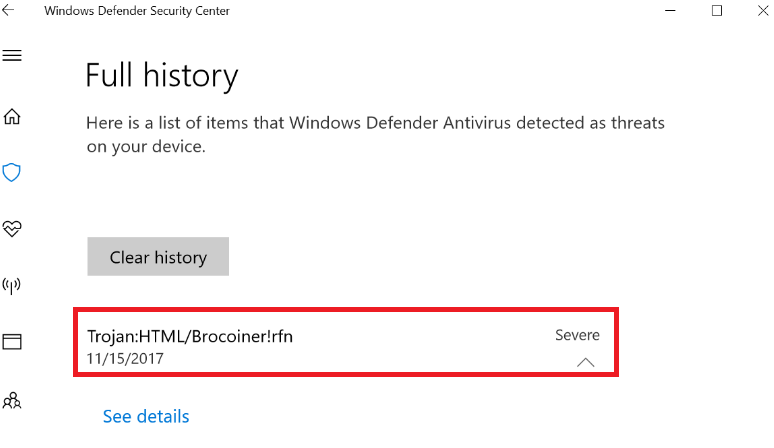Click the Severe severity label
Image resolution: width=774 pixels, height=448 pixels.
pos(577,335)
